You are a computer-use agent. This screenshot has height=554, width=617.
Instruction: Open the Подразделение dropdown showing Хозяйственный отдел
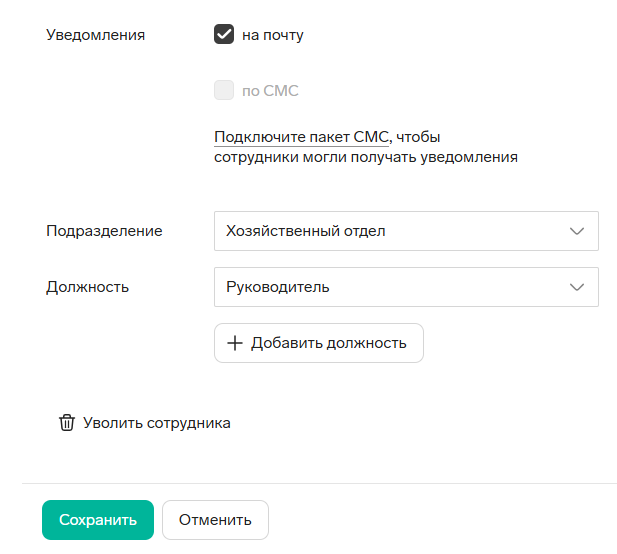click(x=406, y=231)
